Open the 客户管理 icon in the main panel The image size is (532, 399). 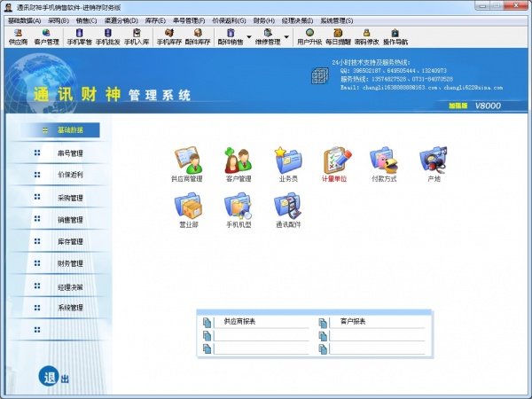coord(239,165)
